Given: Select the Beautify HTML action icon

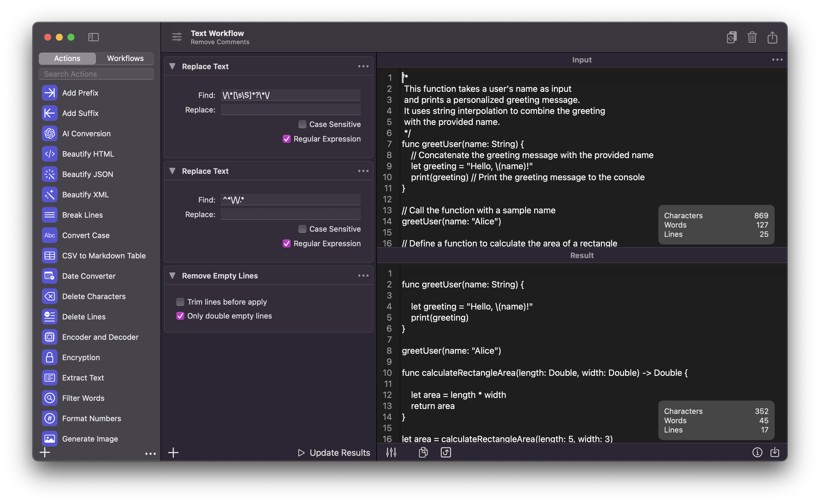Looking at the screenshot, I should pos(50,154).
